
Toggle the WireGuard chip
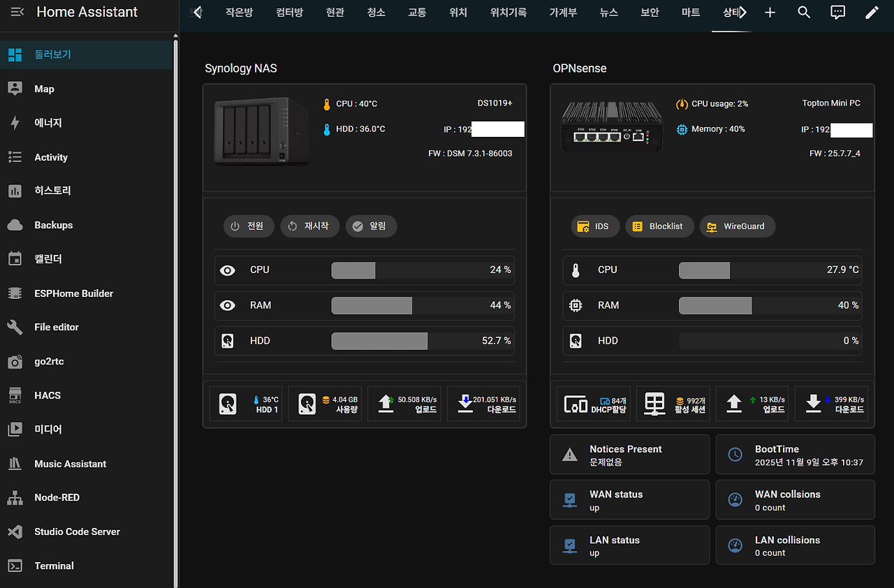click(737, 226)
